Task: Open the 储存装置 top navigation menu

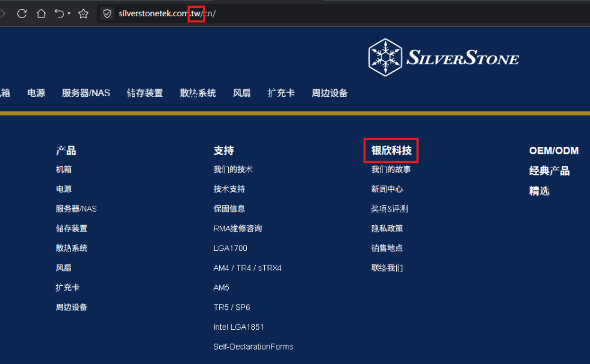Action: [x=145, y=93]
